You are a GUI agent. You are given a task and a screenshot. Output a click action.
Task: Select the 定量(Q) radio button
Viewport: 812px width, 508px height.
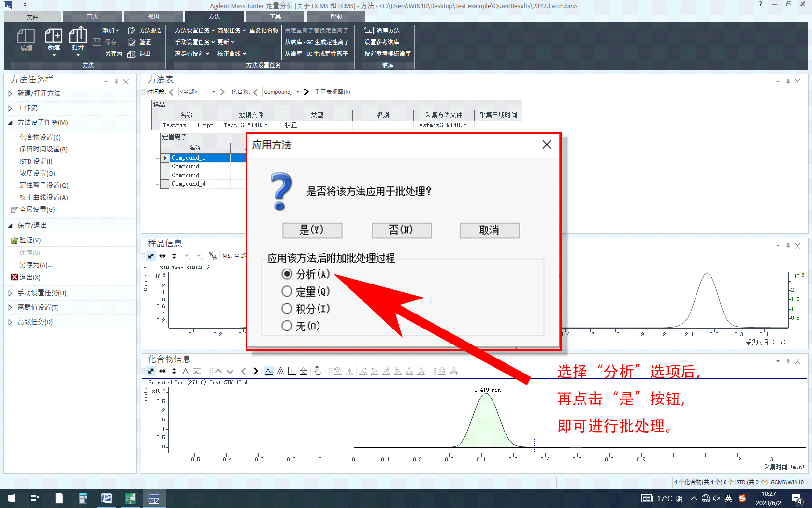click(x=287, y=291)
